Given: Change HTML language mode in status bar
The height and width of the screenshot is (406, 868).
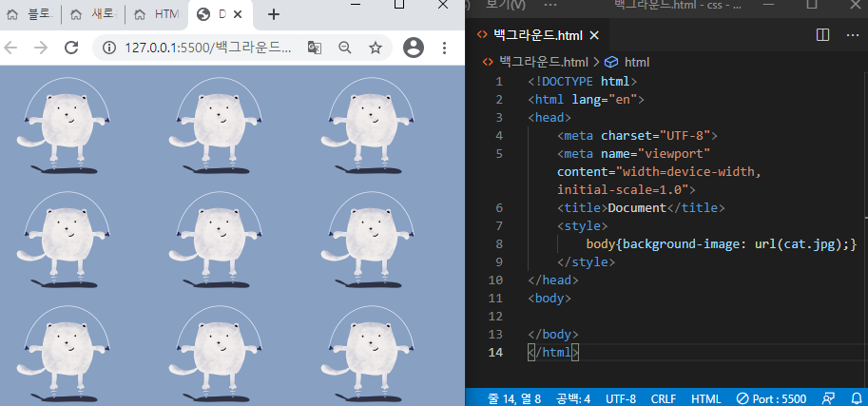Looking at the screenshot, I should click(705, 398).
